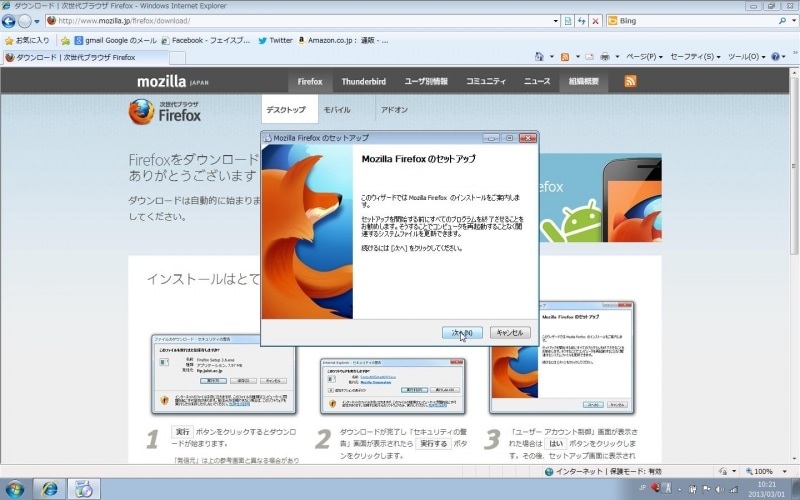Open search provider dropdown arrow
800x500 pixels.
pyautogui.click(x=794, y=21)
